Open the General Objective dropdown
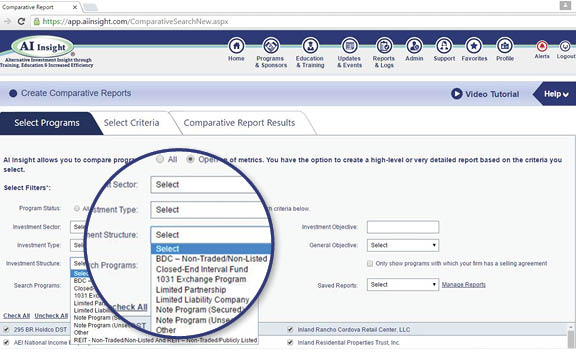 point(403,245)
